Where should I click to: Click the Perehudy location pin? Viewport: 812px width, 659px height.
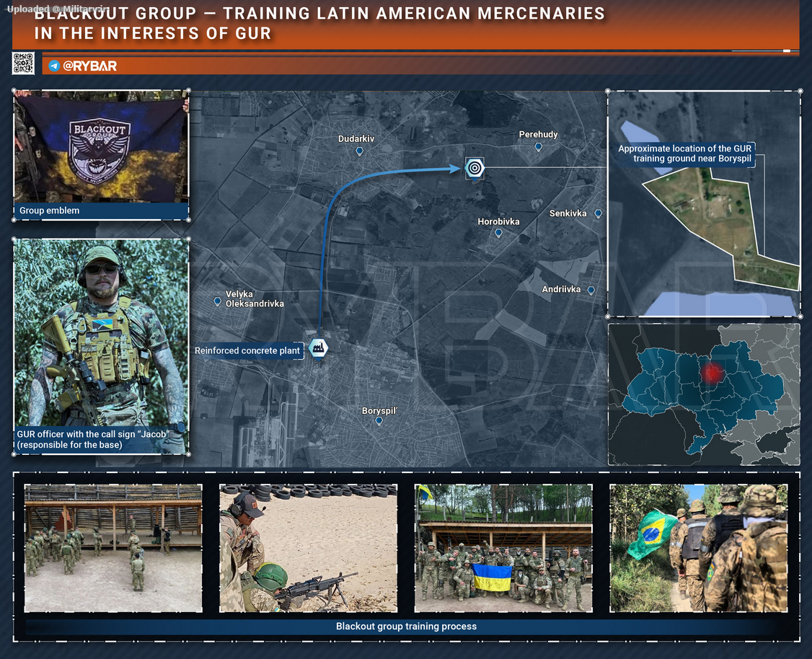538,147
